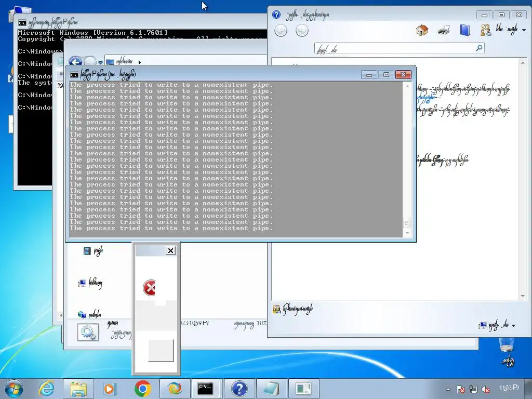The height and width of the screenshot is (399, 532).
Task: Click scroll-up arrow in front command prompt
Action: [407, 86]
